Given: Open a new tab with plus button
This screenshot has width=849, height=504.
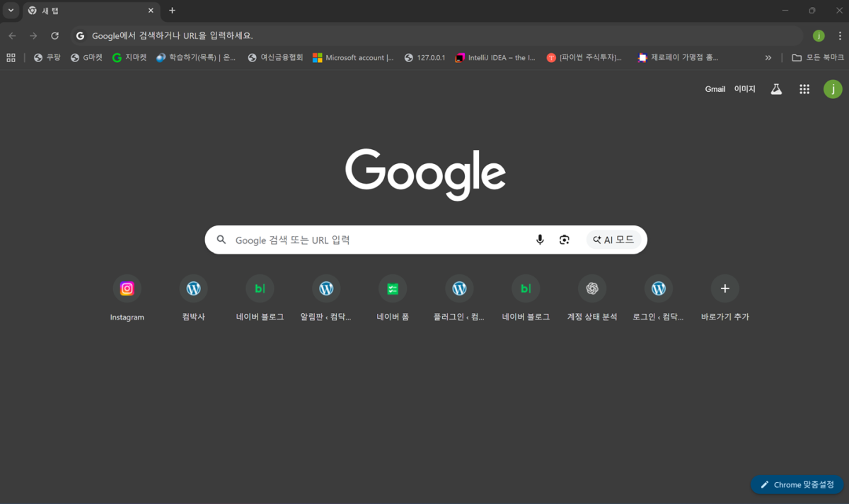Looking at the screenshot, I should tap(172, 11).
